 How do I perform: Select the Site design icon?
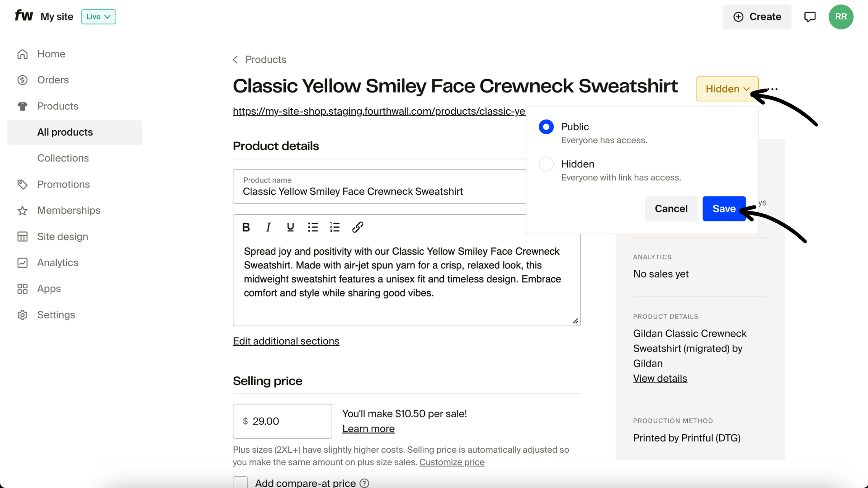(x=23, y=236)
